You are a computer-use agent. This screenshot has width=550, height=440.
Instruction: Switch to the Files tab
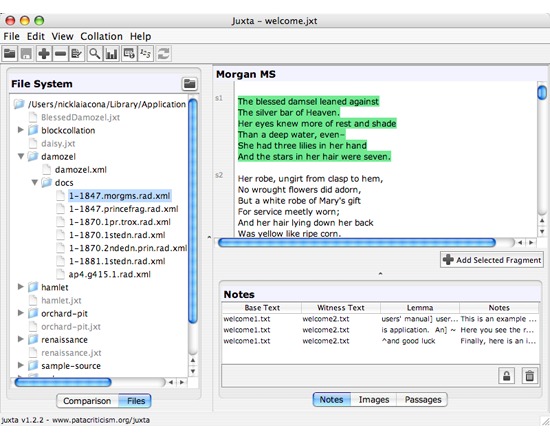pyautogui.click(x=135, y=401)
